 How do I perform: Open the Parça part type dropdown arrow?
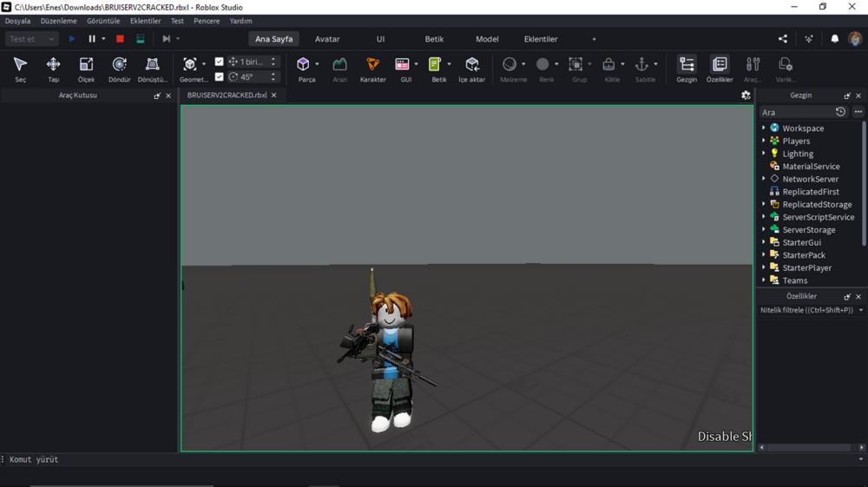coord(317,64)
